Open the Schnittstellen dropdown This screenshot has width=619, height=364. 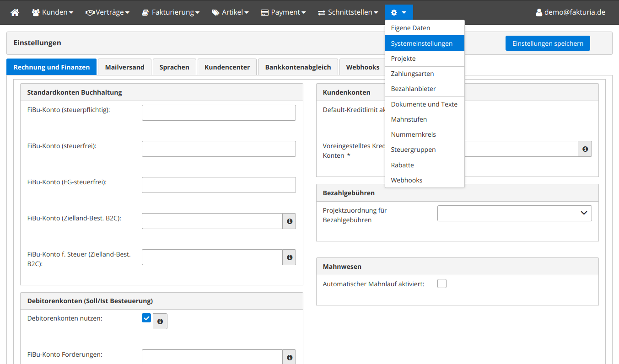[x=348, y=12]
